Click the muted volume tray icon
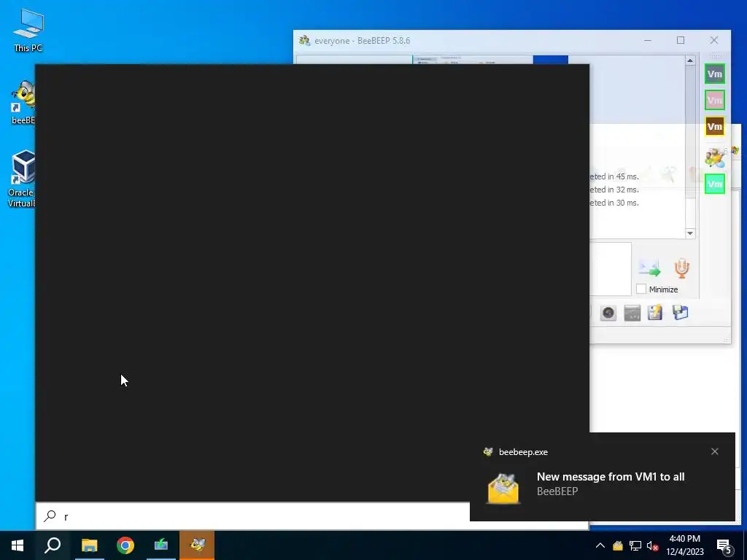 point(652,545)
